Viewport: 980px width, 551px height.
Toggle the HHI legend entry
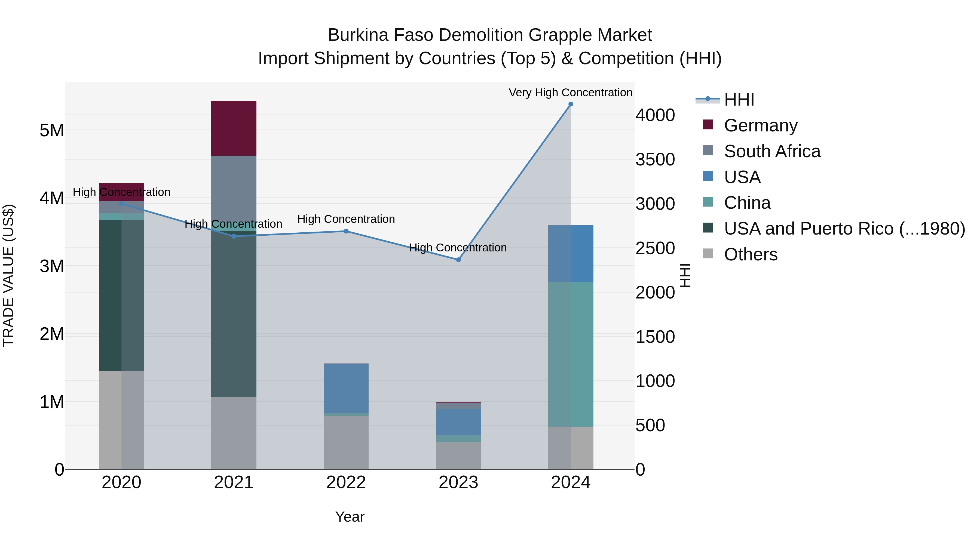725,100
